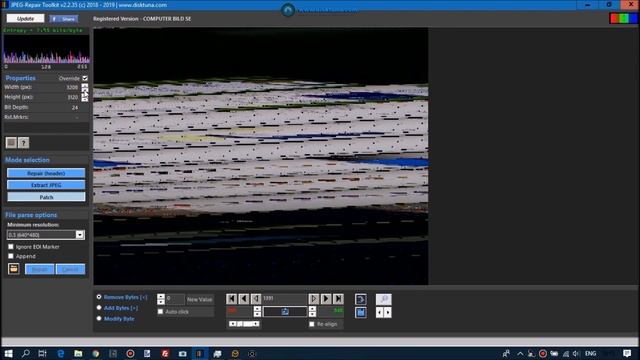Click the open file folder icon
Viewport: 640px width, 360px height.
click(x=13, y=269)
